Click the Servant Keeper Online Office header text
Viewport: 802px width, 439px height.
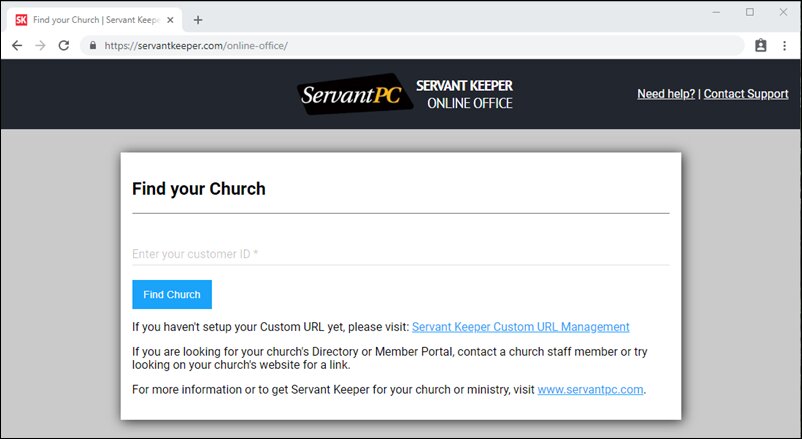click(x=464, y=94)
